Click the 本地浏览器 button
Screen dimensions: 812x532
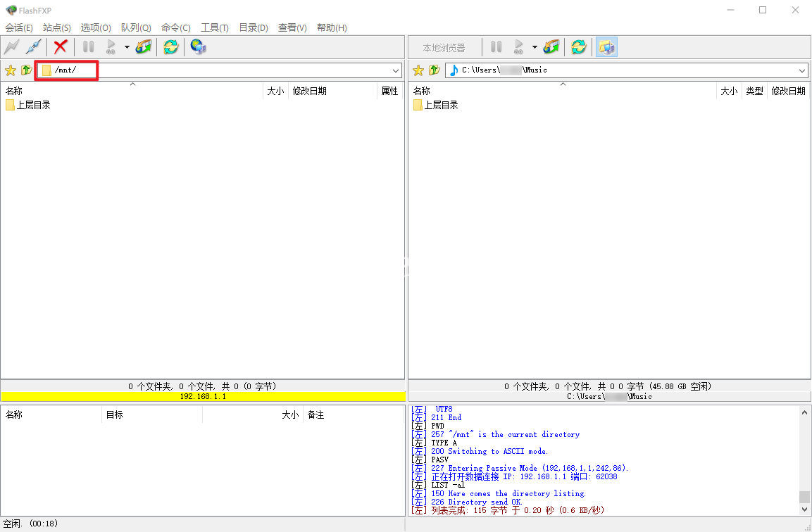click(444, 48)
